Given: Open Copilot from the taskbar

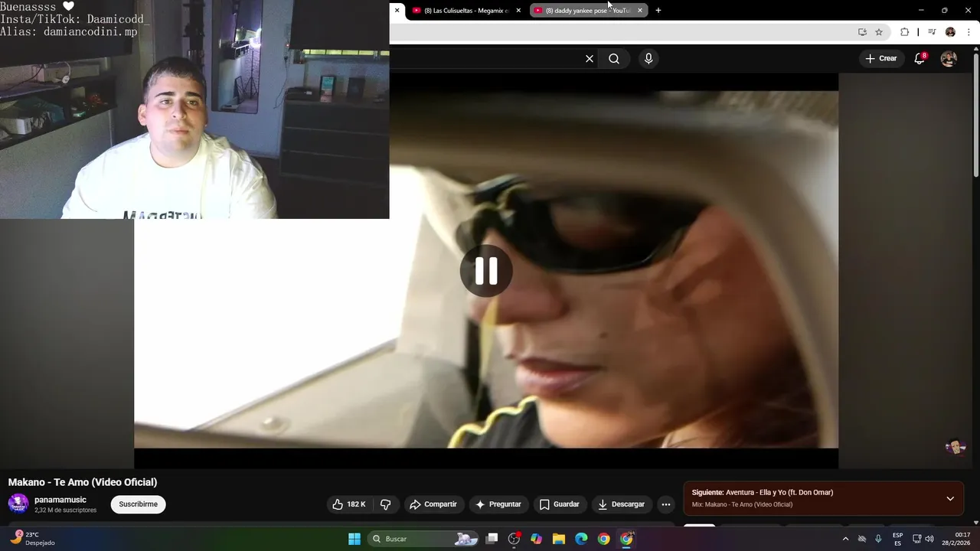Looking at the screenshot, I should point(536,539).
